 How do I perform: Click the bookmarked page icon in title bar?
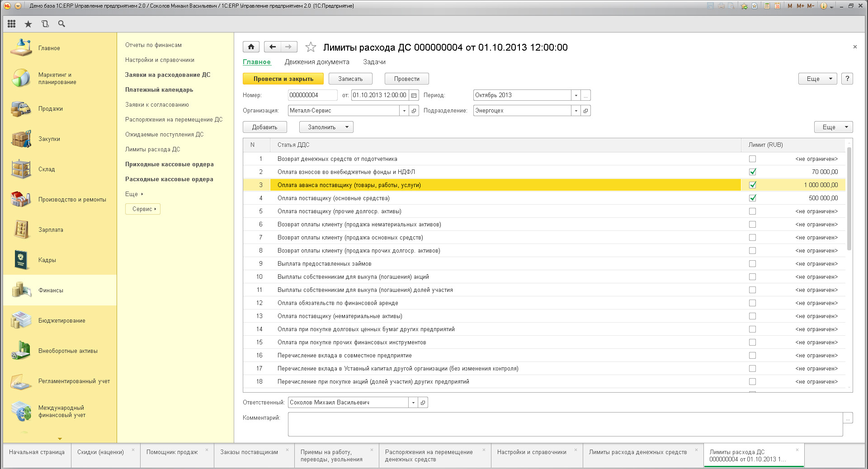point(755,6)
